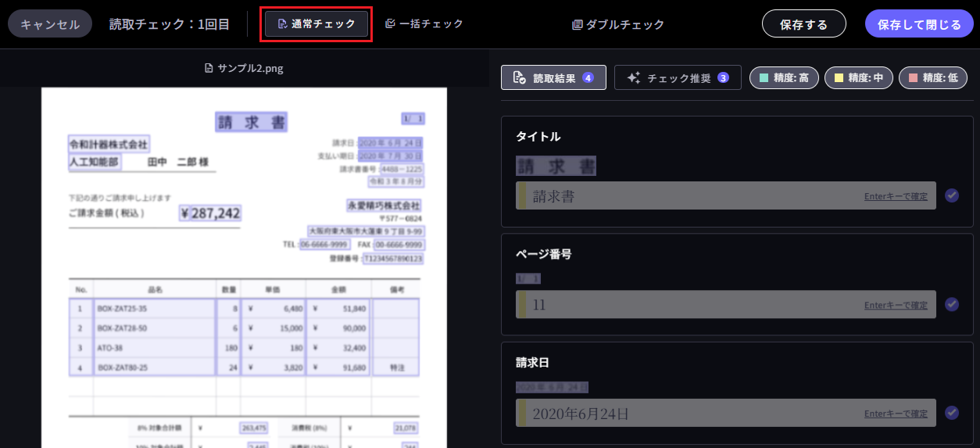Switch to ダブルチェック mode

[618, 24]
